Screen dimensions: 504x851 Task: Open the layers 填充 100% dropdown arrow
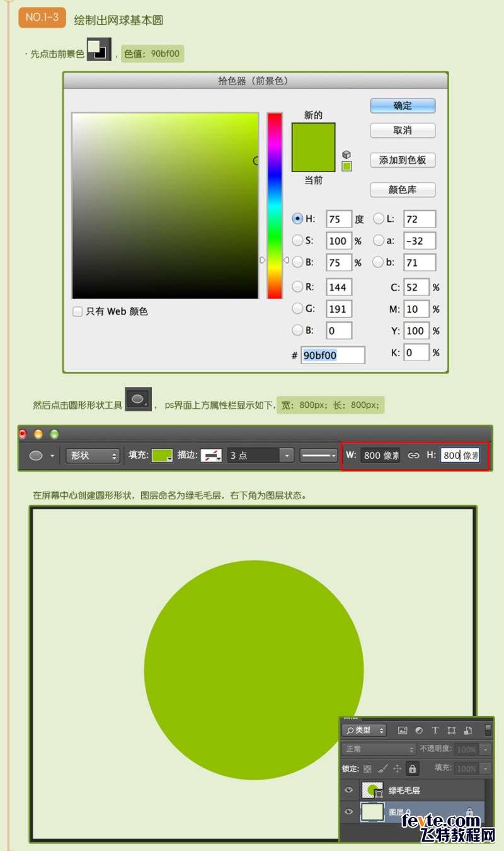point(485,769)
